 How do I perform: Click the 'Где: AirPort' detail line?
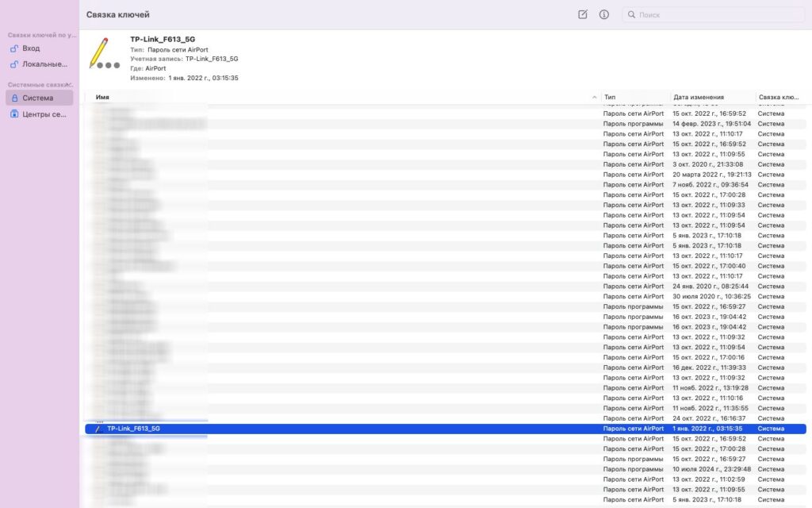coord(148,68)
